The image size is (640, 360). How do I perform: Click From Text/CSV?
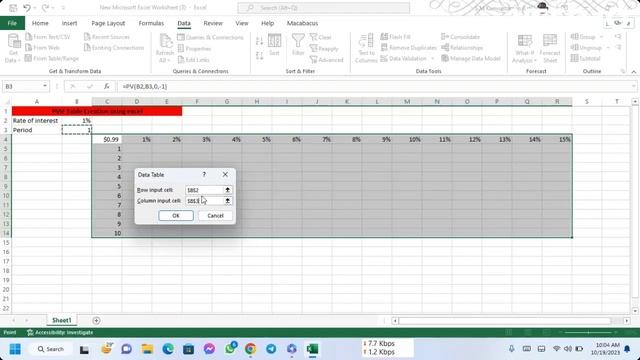point(48,37)
